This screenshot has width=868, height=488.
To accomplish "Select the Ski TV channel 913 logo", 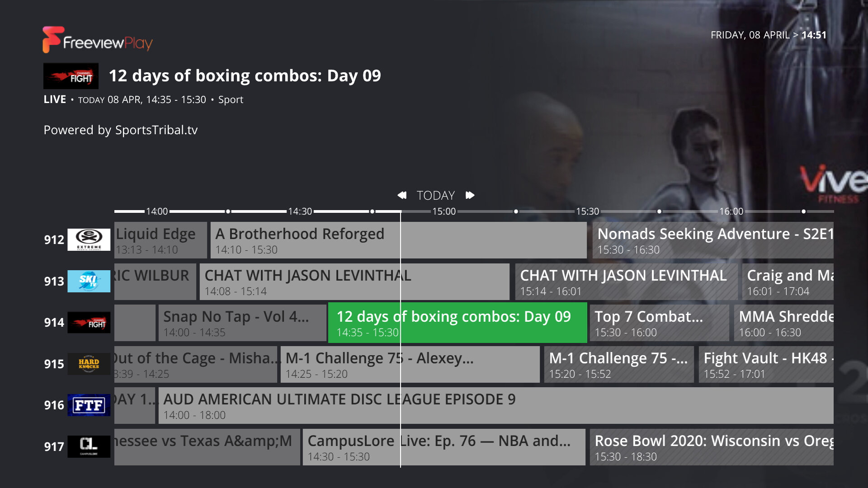I will 89,281.
